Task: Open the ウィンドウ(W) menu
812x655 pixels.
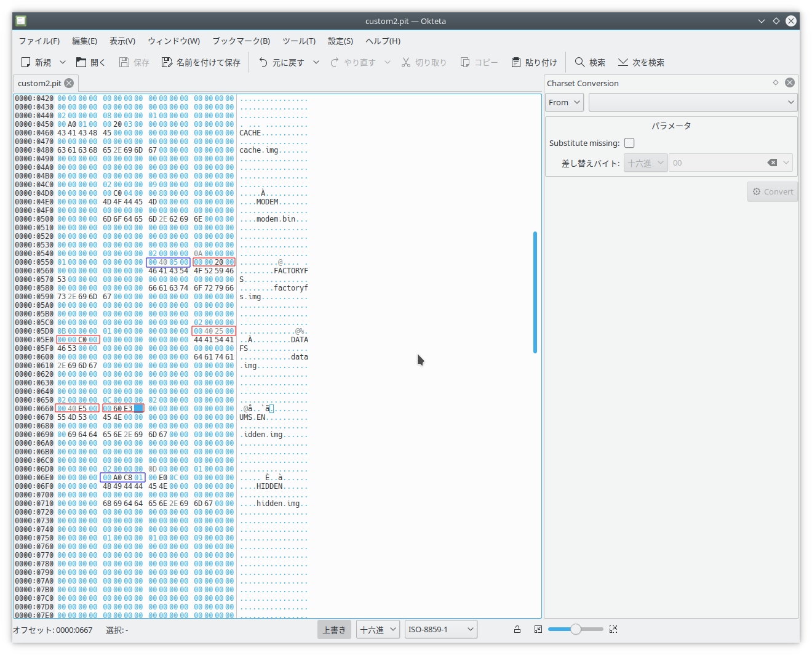Action: (174, 41)
